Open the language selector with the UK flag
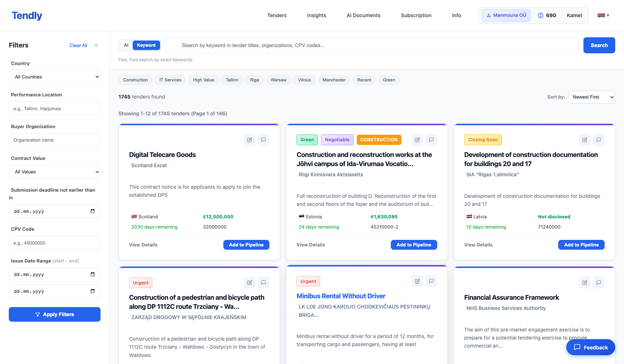 click(603, 15)
